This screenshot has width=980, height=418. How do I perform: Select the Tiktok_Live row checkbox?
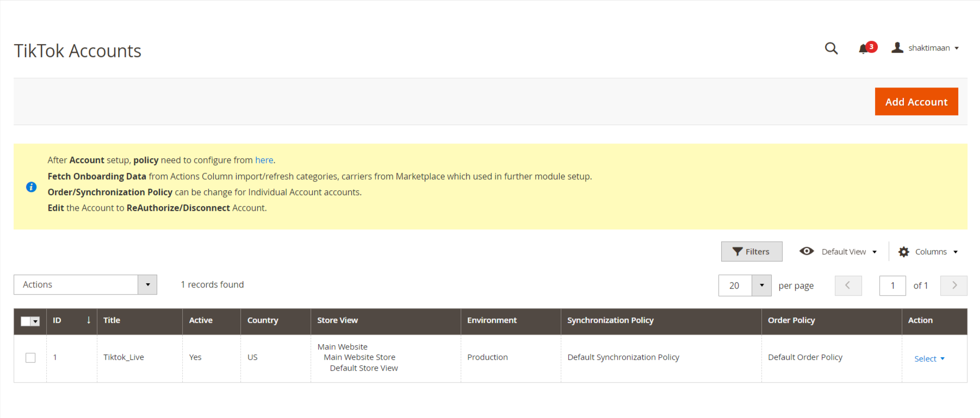(x=30, y=358)
